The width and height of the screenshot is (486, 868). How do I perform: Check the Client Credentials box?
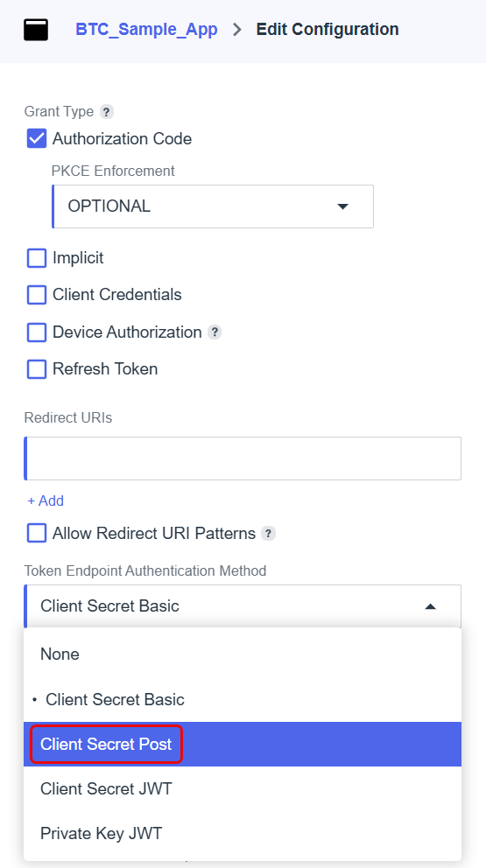[x=37, y=295]
